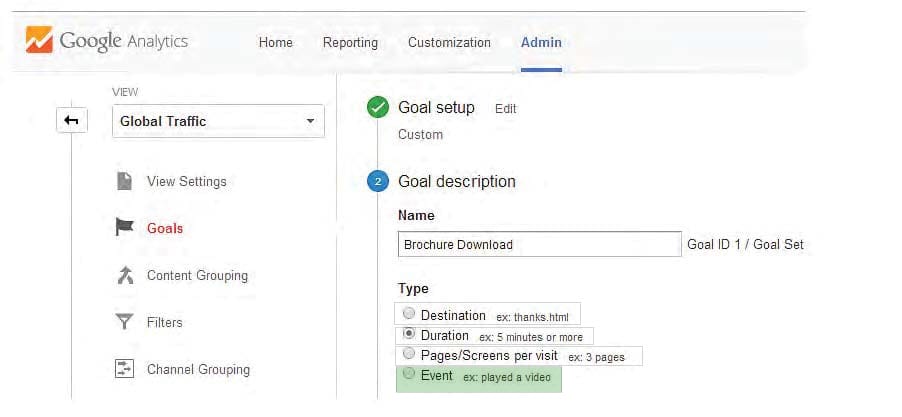Select the Event goal type radio
This screenshot has width=902, height=417.
click(409, 374)
